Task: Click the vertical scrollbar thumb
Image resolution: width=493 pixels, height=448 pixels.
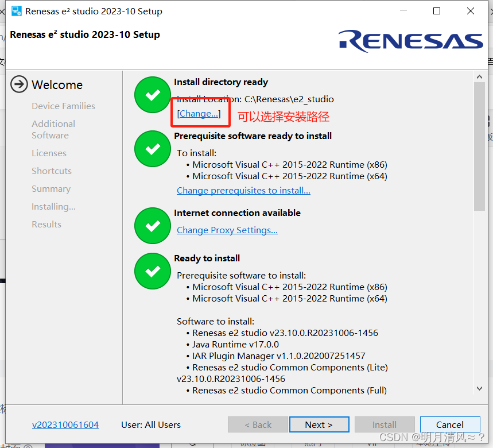Action: pyautogui.click(x=479, y=146)
